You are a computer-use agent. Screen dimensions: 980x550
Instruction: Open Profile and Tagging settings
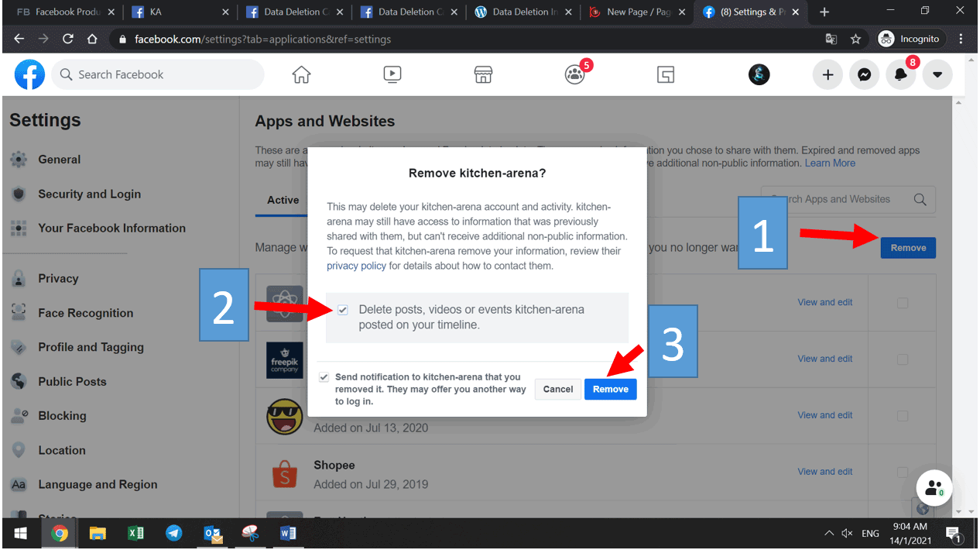(91, 347)
